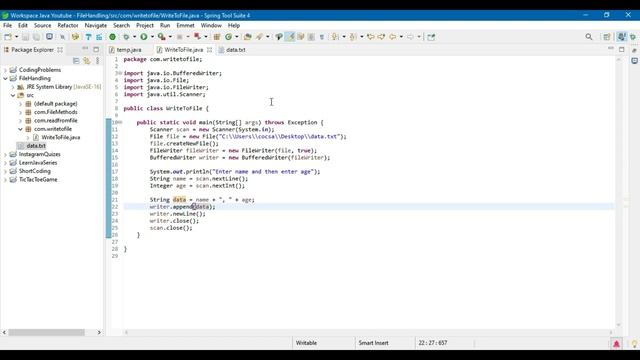The width and height of the screenshot is (640, 360).
Task: Open the Back history dropdown arrow
Action: coord(401,37)
